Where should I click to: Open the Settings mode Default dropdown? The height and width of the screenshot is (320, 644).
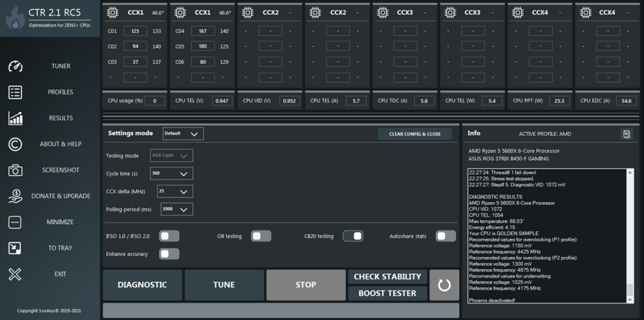[x=183, y=133]
